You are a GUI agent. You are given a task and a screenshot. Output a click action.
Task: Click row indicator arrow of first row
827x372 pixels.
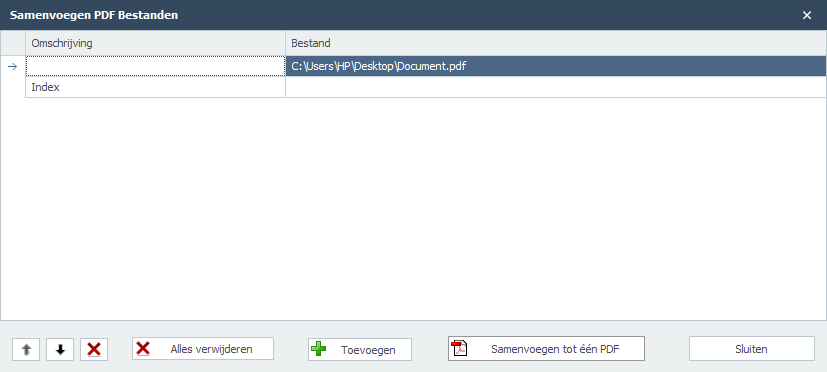[x=13, y=66]
